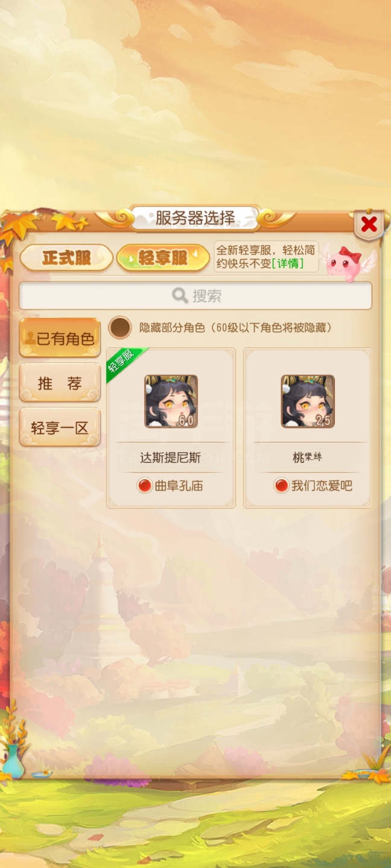Tap the pink mascot with red bow
The width and height of the screenshot is (391, 868).
click(350, 262)
